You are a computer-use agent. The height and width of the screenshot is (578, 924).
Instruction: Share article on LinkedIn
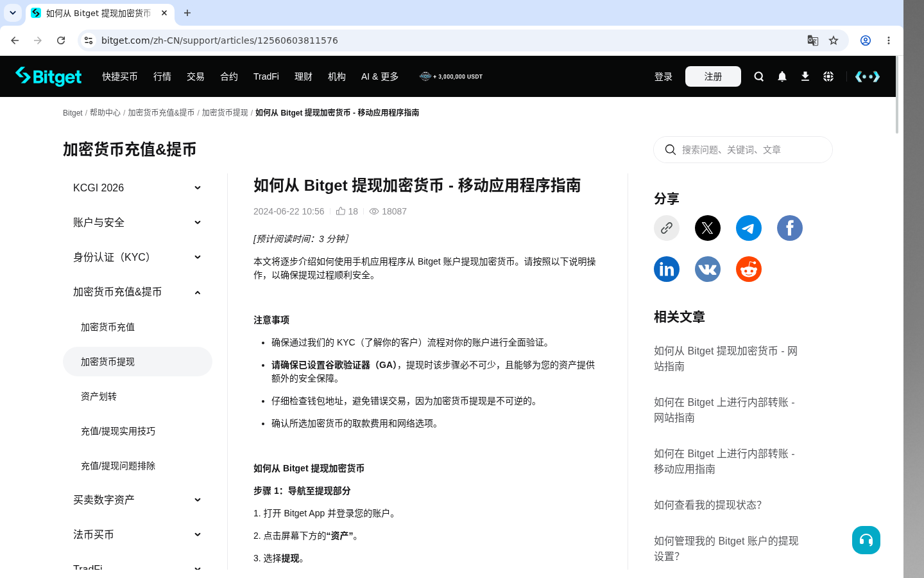click(x=667, y=269)
